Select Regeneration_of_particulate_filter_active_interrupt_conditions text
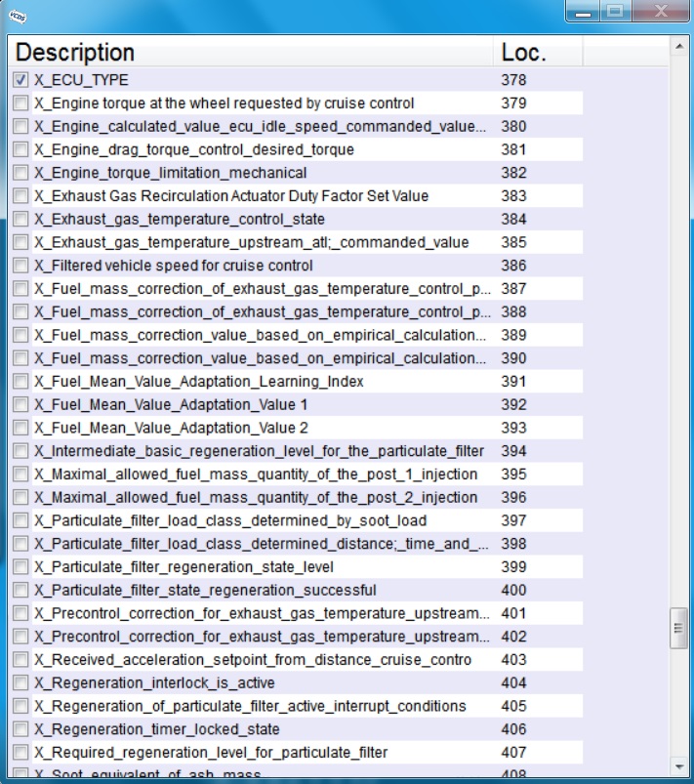This screenshot has height=784, width=694. point(250,706)
